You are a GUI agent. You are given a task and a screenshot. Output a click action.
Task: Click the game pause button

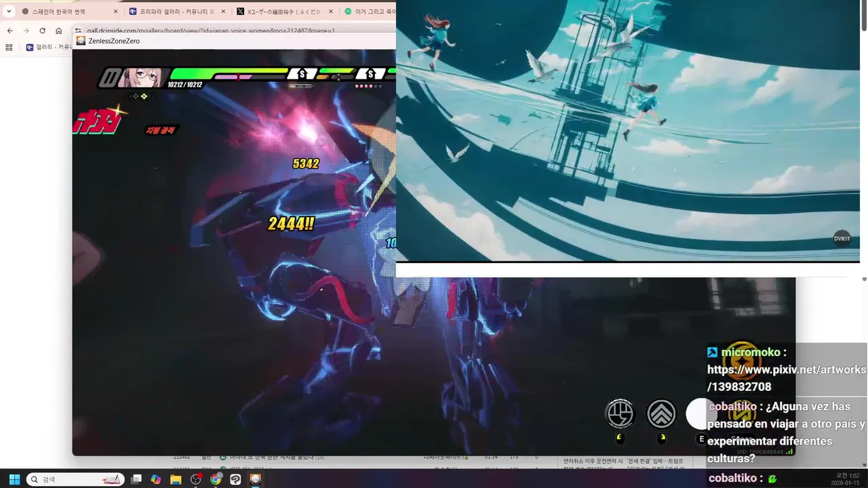(x=108, y=77)
